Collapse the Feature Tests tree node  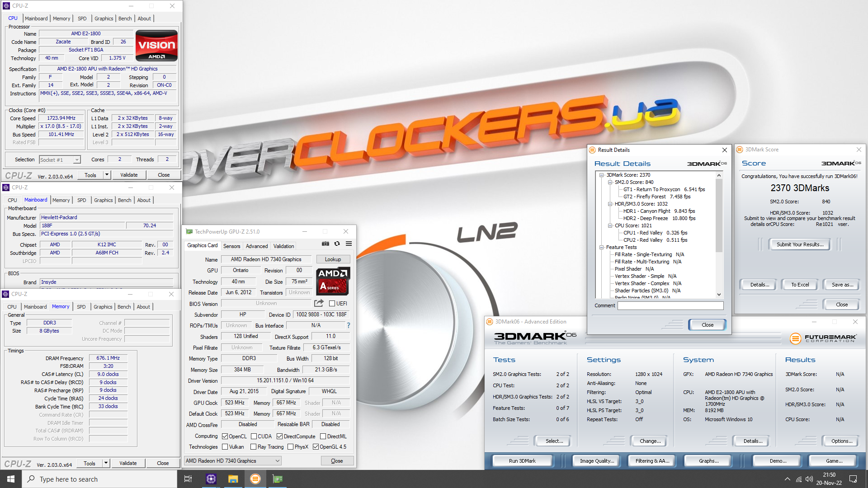click(x=602, y=247)
